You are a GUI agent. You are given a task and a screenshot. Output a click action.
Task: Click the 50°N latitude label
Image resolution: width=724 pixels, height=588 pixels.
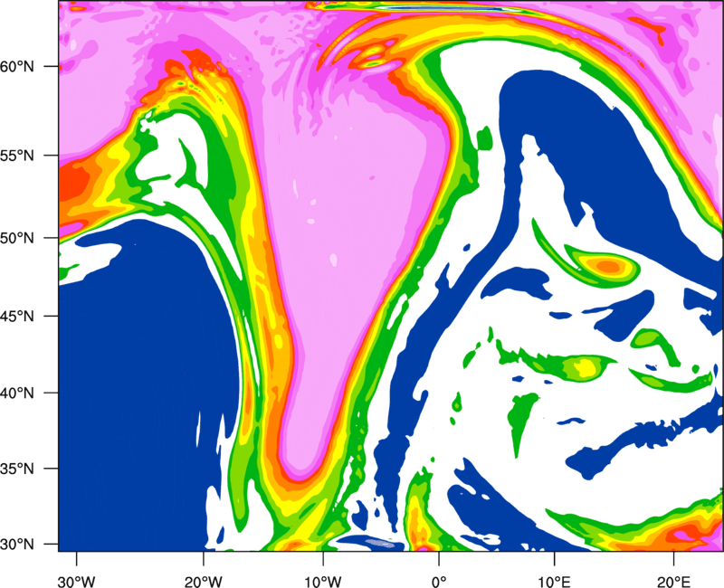17,238
